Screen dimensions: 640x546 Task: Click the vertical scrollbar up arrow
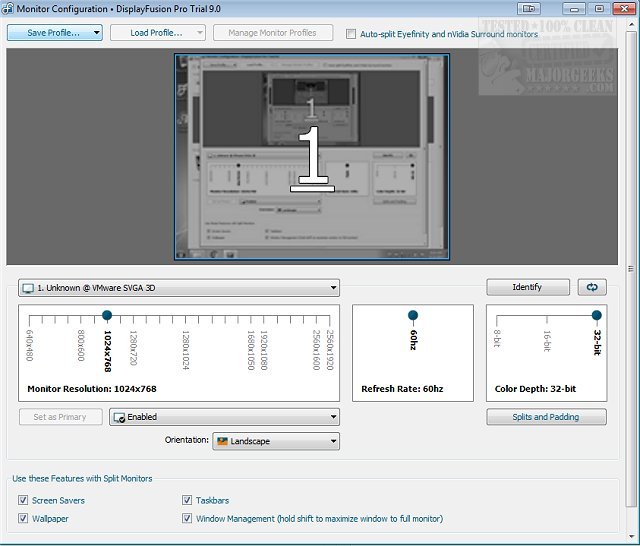(x=631, y=24)
